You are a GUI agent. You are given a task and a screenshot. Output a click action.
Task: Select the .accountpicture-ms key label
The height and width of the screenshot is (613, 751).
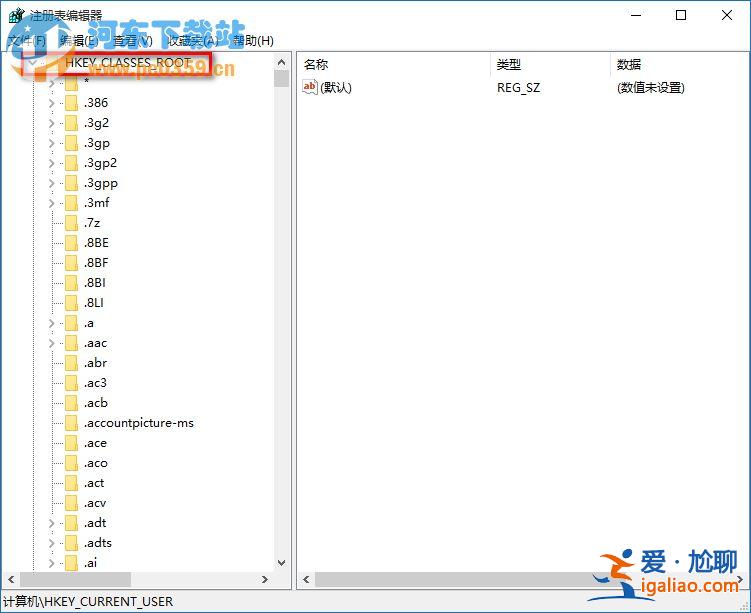pos(138,423)
